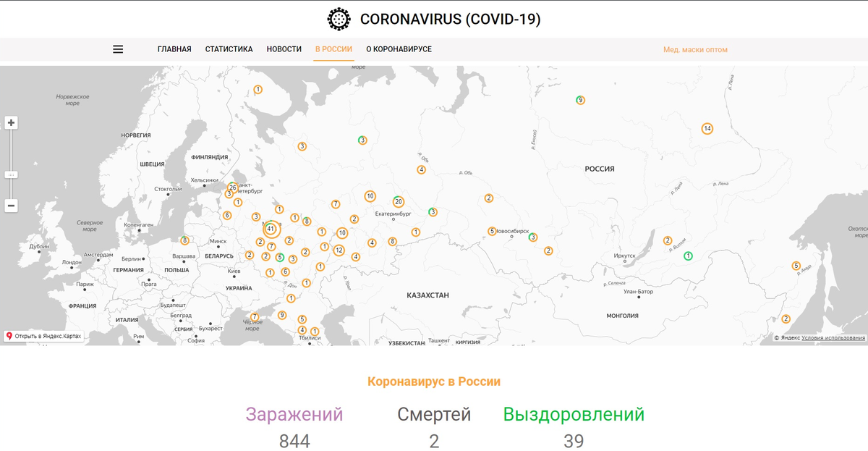Open the hamburger menu
Viewport: 868px width, 451px height.
click(x=118, y=49)
